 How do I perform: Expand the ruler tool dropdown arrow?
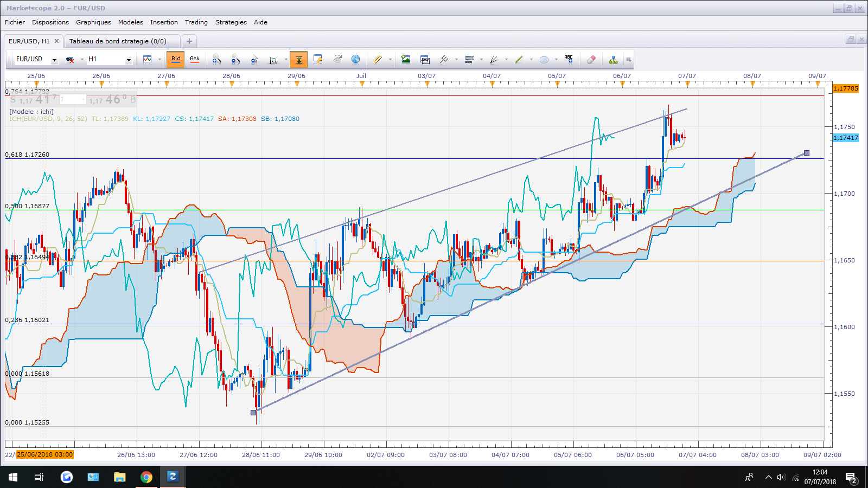coord(390,60)
